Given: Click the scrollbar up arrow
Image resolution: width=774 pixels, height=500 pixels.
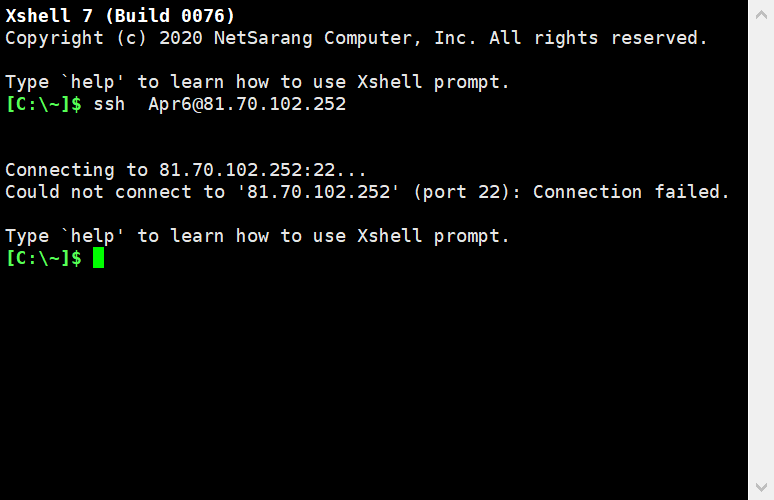Looking at the screenshot, I should [761, 14].
